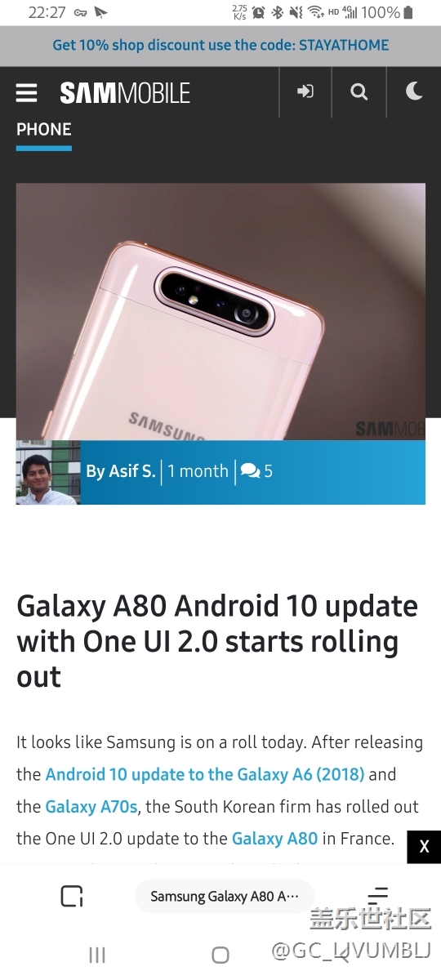Follow the Galaxy A80 link
Viewport: 441px width, 980px height.
(274, 839)
